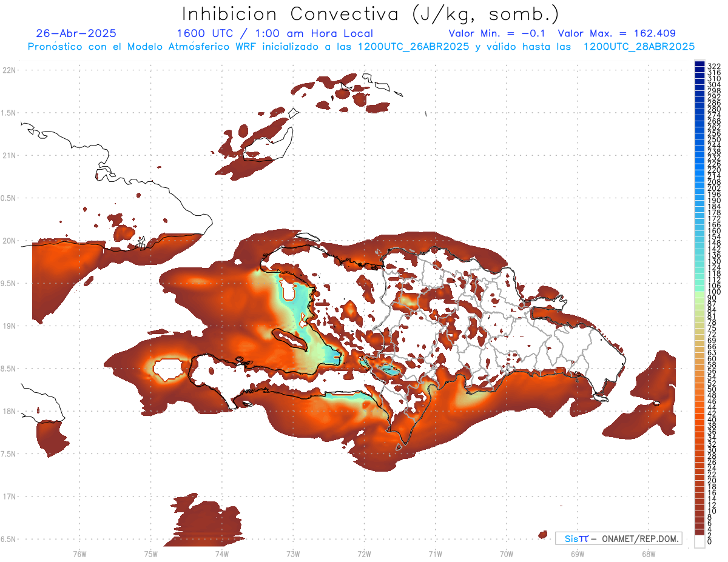Click the "19N" latitude label
The height and width of the screenshot is (562, 728).
pyautogui.click(x=9, y=326)
